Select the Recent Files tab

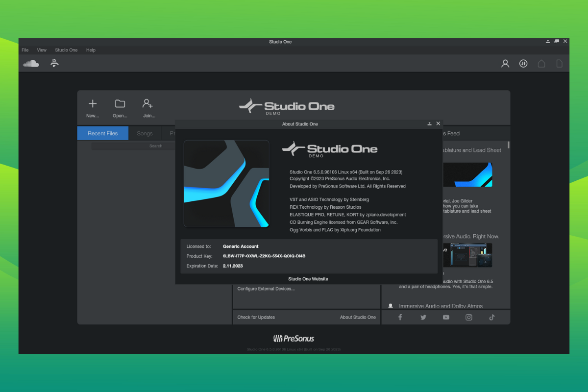[102, 133]
